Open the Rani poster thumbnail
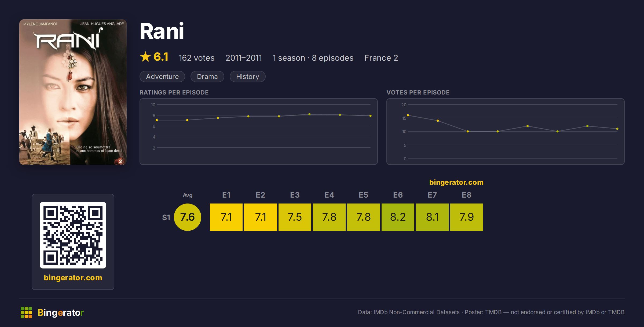The height and width of the screenshot is (327, 644). click(x=73, y=92)
